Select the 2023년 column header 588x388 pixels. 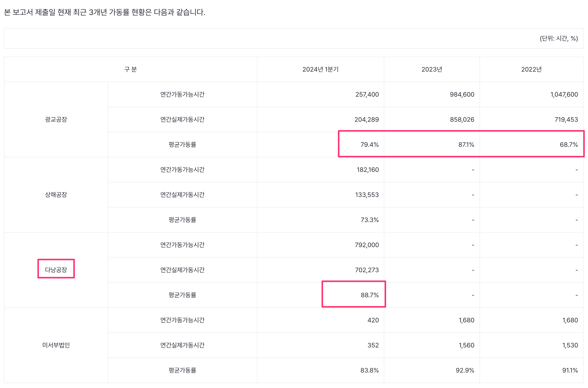tap(432, 70)
